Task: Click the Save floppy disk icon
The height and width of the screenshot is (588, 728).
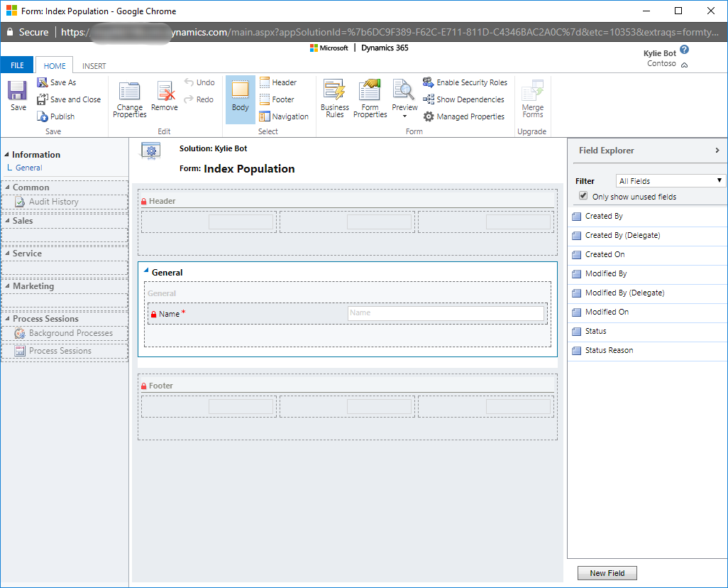Action: pyautogui.click(x=18, y=91)
